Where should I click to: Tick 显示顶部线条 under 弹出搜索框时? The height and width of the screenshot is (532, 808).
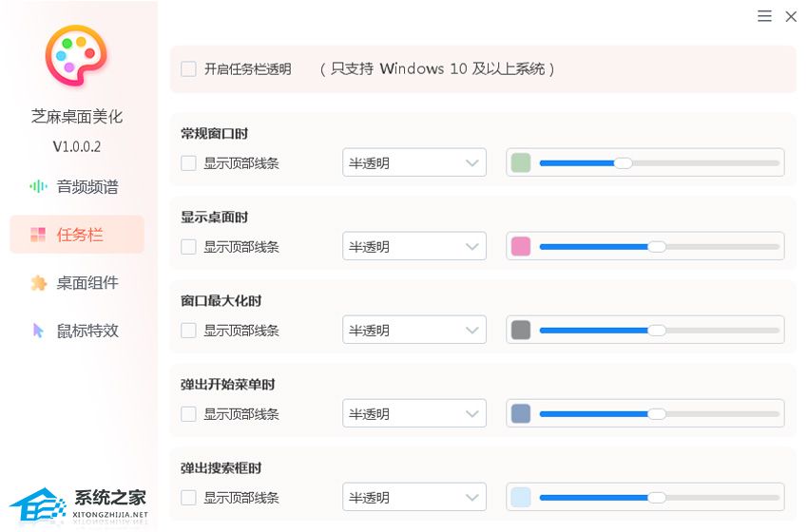188,498
